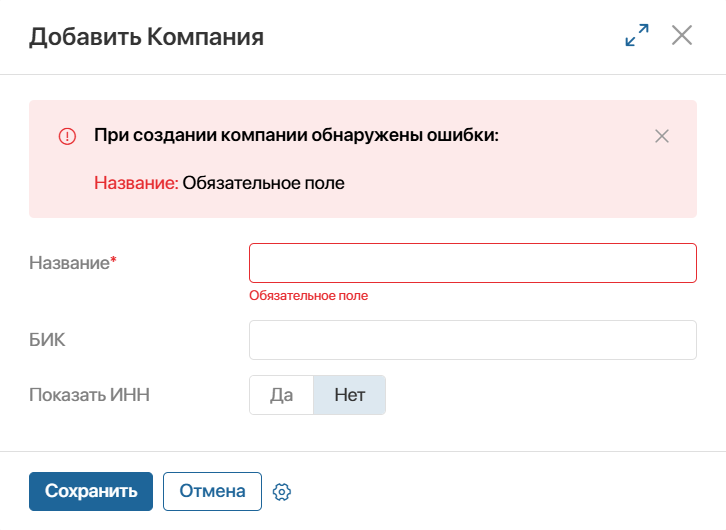Click the red Обязательное поле message under field

tap(308, 295)
